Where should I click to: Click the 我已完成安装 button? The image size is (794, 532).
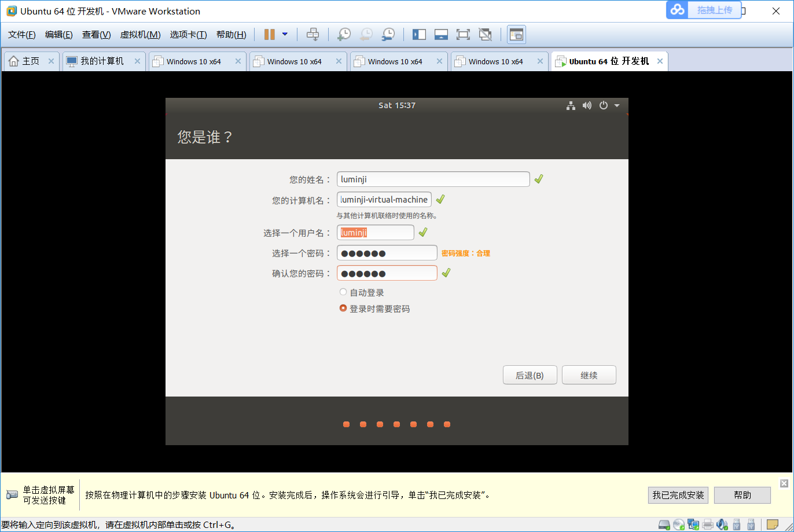(678, 495)
